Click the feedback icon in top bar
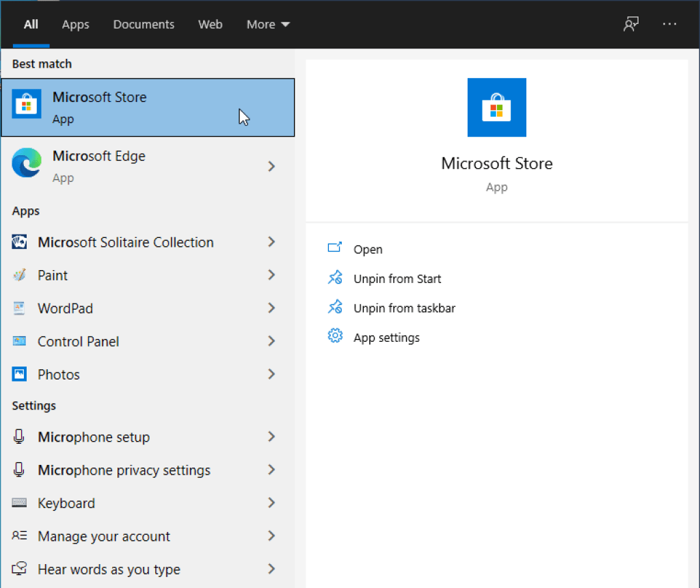This screenshot has height=588, width=700. point(630,24)
